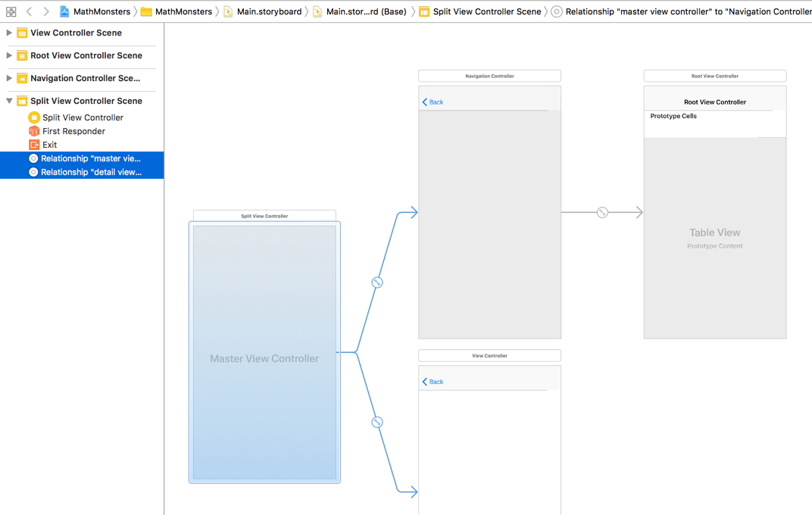Click the Split View Controller Scene icon
Image resolution: width=812 pixels, height=515 pixels.
pyautogui.click(x=22, y=101)
